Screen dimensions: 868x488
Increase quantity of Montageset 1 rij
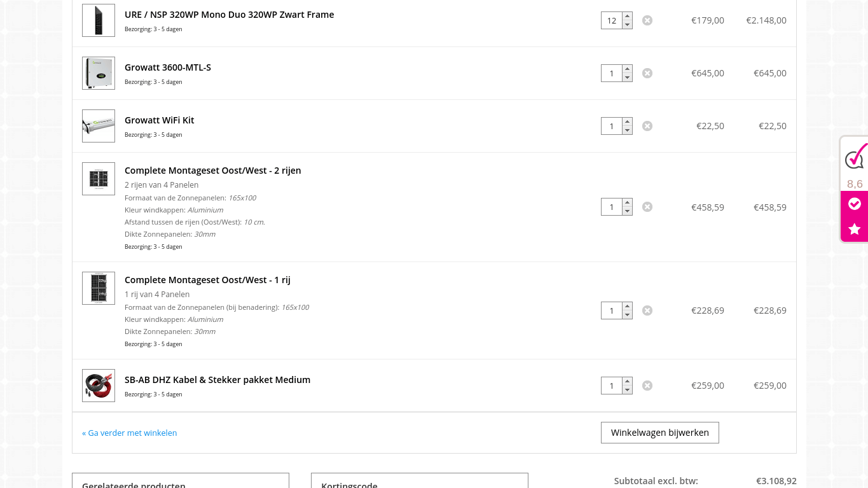click(628, 306)
